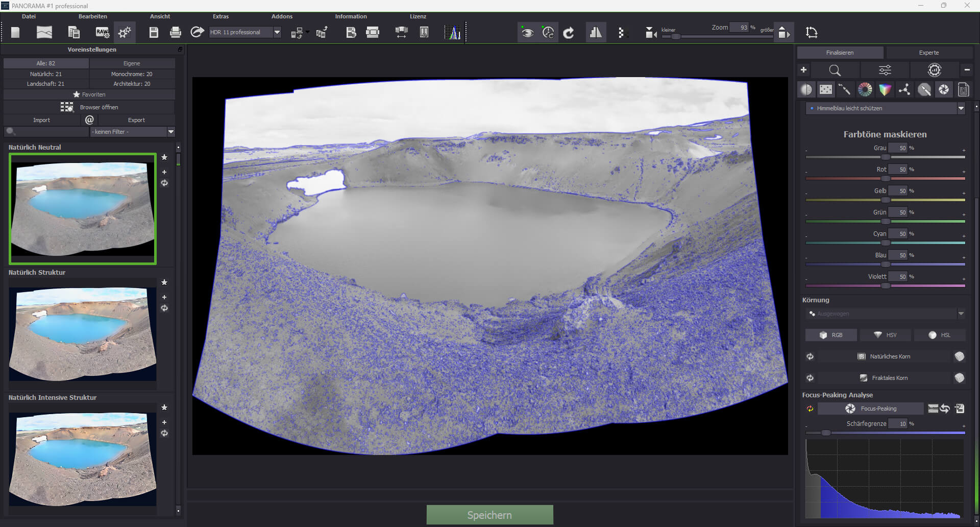Open 'Himmelblau leicht schützen' dropdown
The width and height of the screenshot is (980, 527).
pyautogui.click(x=961, y=108)
